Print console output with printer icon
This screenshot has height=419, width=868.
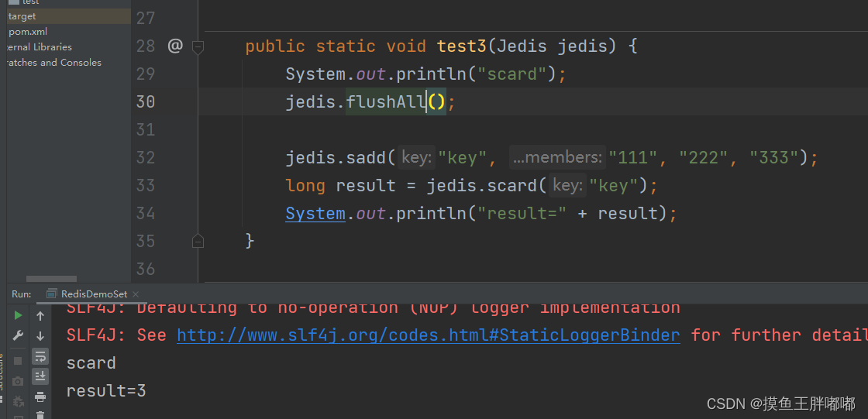pos(40,397)
